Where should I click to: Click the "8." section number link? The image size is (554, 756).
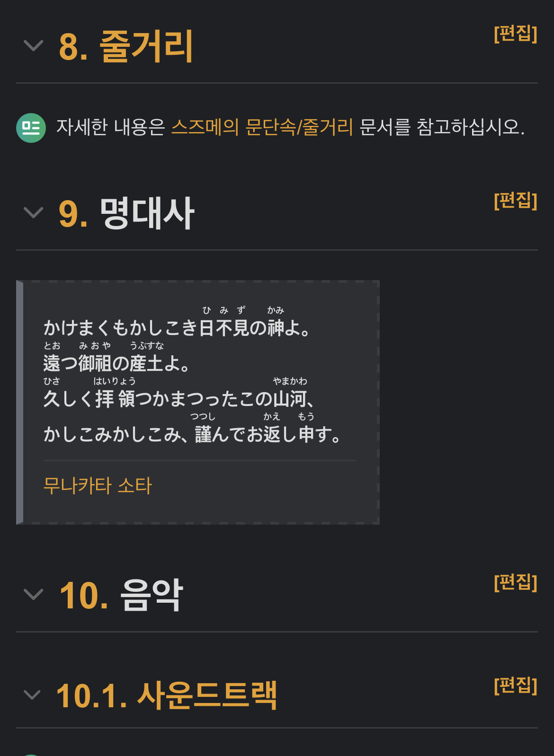pos(73,47)
